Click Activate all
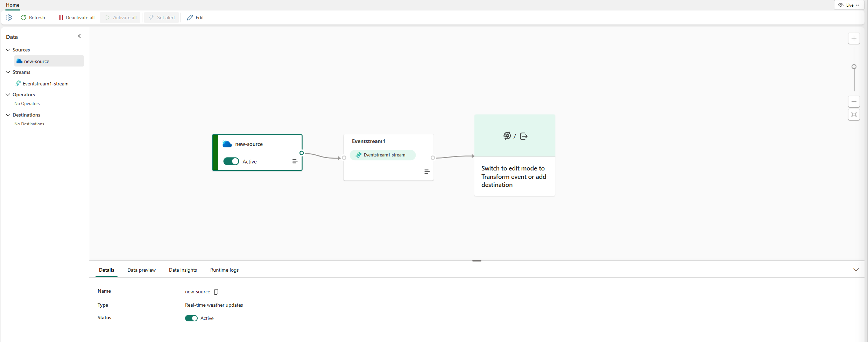This screenshot has height=342, width=868. pos(121,18)
